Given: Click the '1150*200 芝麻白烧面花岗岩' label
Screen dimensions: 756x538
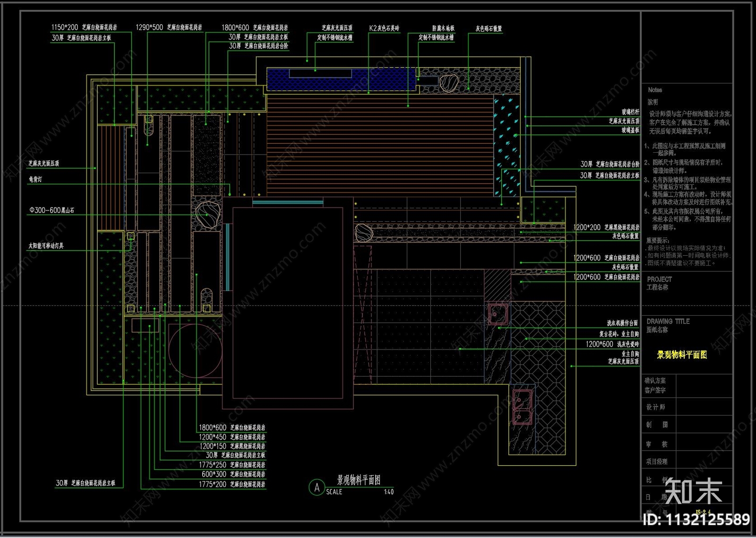Looking at the screenshot, I should [x=84, y=27].
